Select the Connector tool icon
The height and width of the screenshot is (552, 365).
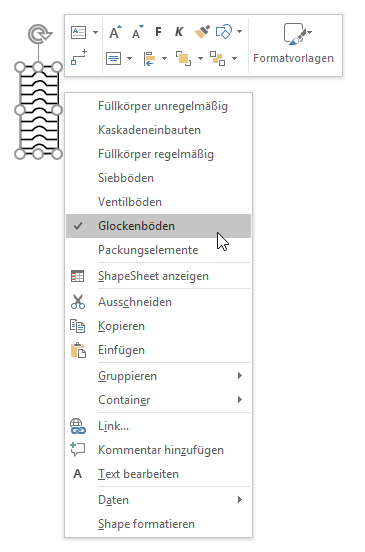click(78, 58)
